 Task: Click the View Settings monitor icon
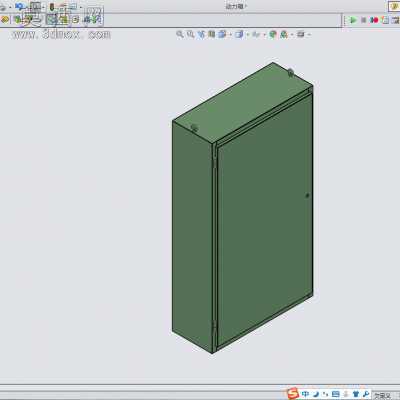301,34
